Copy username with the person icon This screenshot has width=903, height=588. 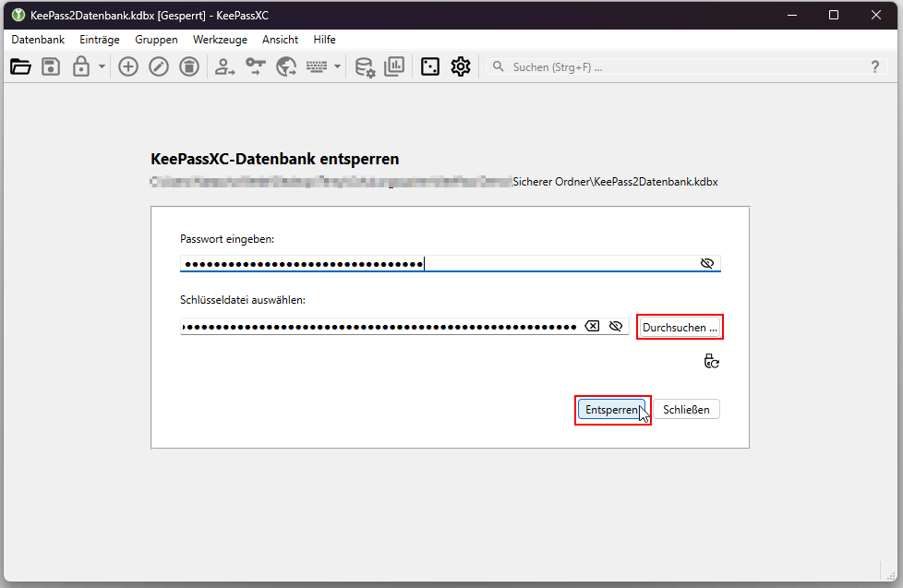pyautogui.click(x=224, y=66)
